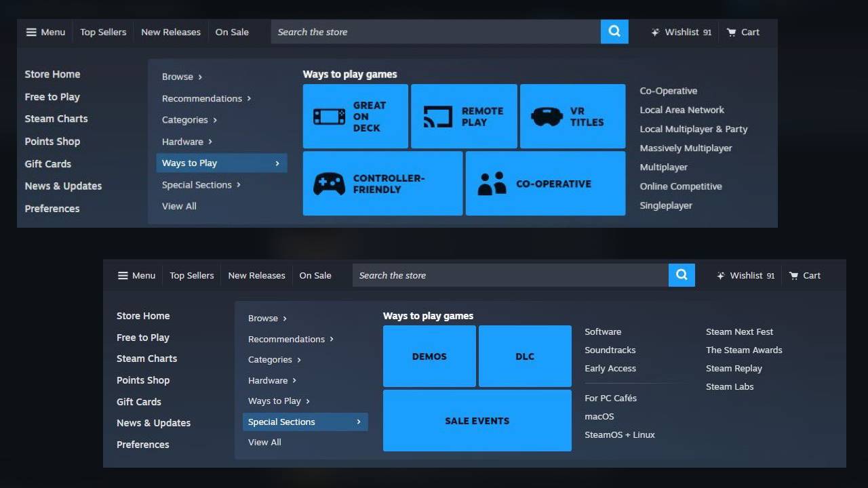868x488 pixels.
Task: Open Steam Labs link
Action: tap(730, 386)
